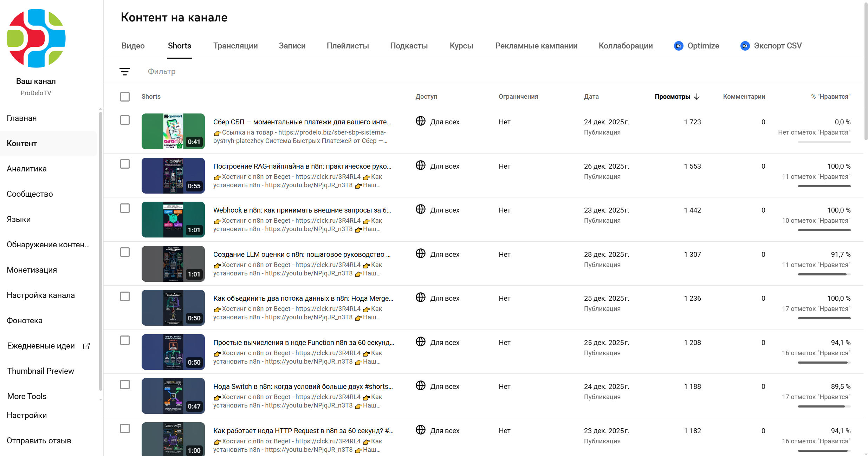Check the select-all Shorts checkbox in header
868x456 pixels.
125,97
